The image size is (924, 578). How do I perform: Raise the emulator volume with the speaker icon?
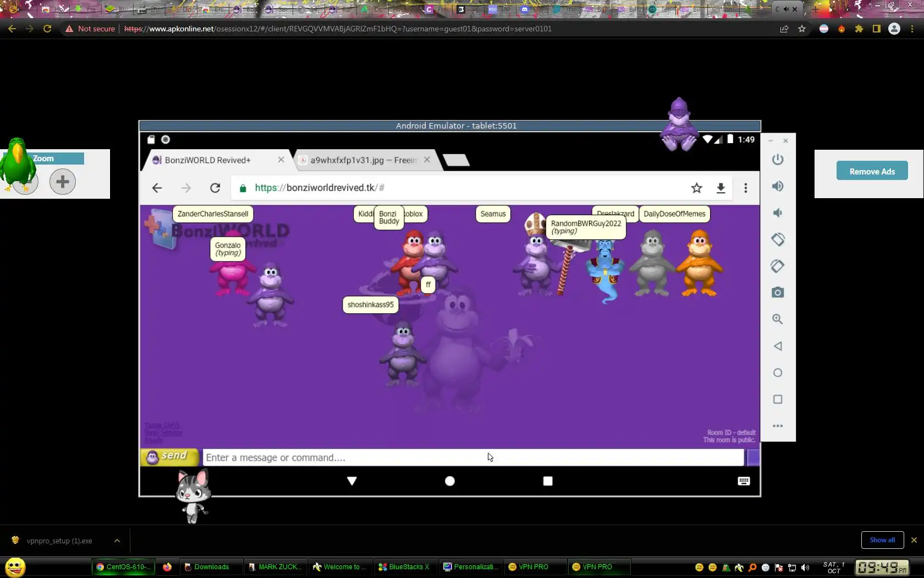777,186
